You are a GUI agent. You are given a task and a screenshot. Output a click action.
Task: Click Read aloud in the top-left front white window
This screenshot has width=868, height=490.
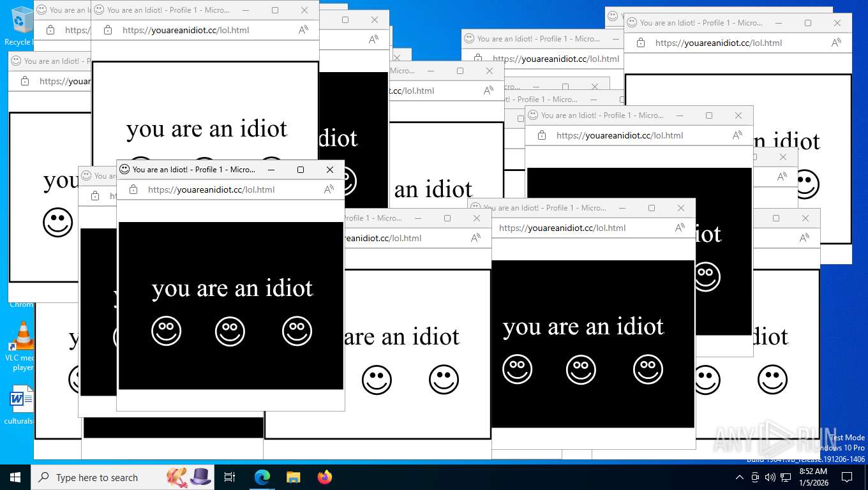tap(303, 30)
